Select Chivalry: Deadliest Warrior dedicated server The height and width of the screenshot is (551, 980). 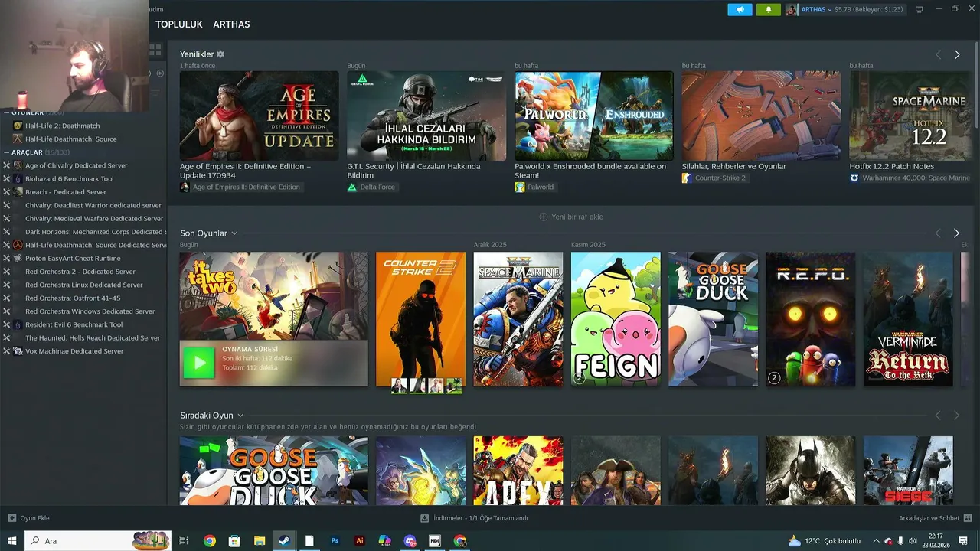(x=93, y=205)
